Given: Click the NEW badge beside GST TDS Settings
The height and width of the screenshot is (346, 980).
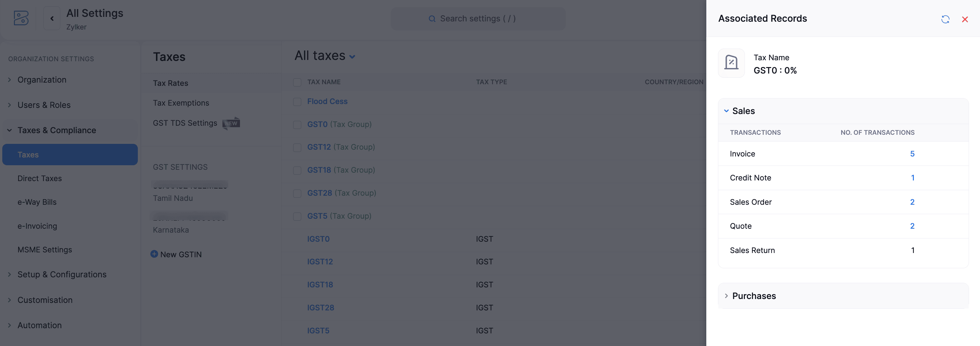Looking at the screenshot, I should (231, 123).
